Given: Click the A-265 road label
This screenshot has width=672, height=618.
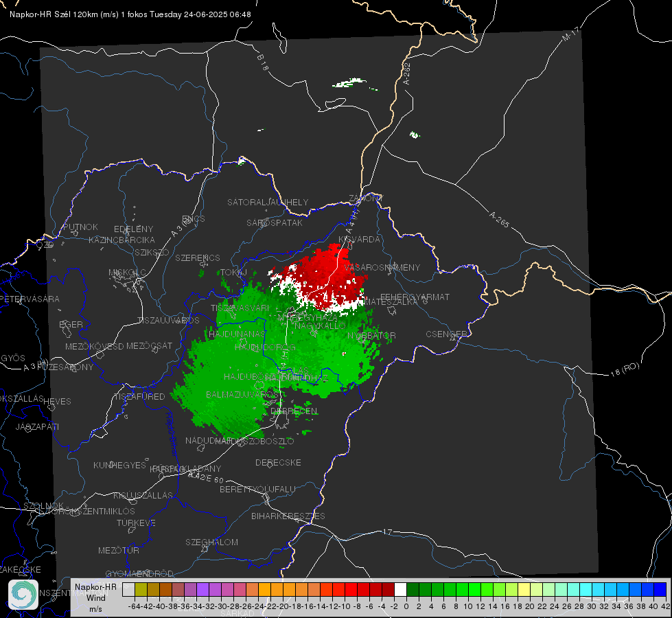Looking at the screenshot, I should coord(499,219).
